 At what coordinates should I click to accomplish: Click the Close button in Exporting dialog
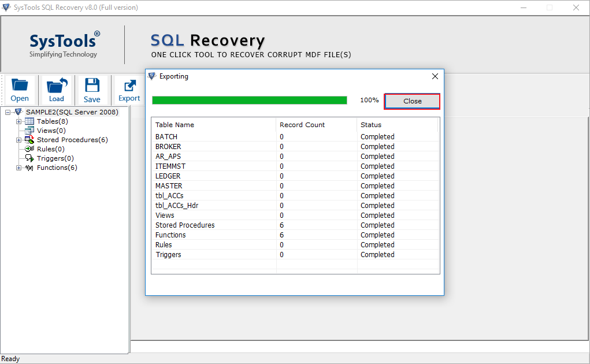412,101
